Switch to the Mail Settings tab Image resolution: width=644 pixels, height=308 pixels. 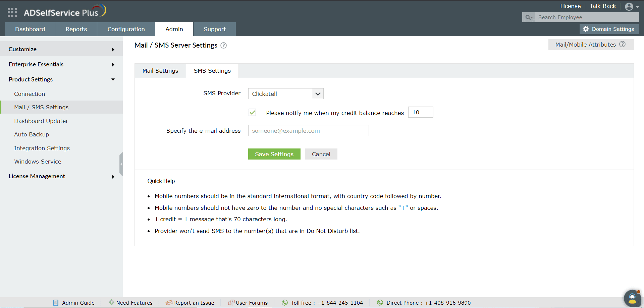[160, 71]
